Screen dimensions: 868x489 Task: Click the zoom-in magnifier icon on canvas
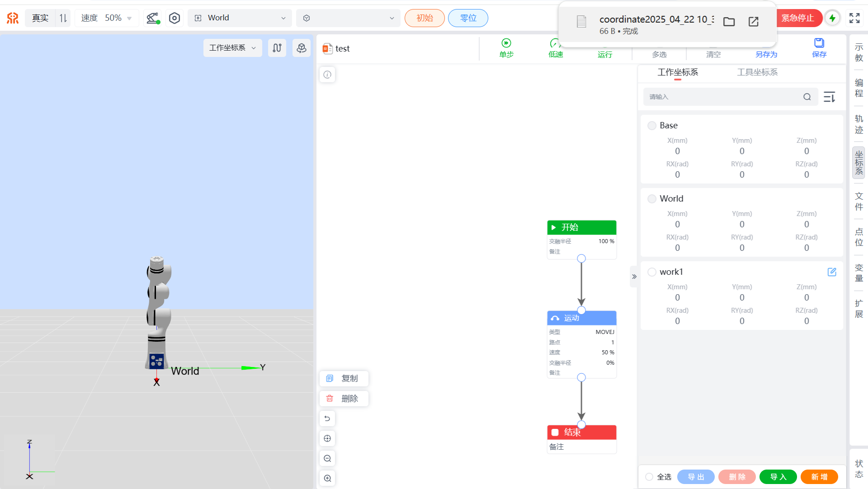[x=327, y=478]
